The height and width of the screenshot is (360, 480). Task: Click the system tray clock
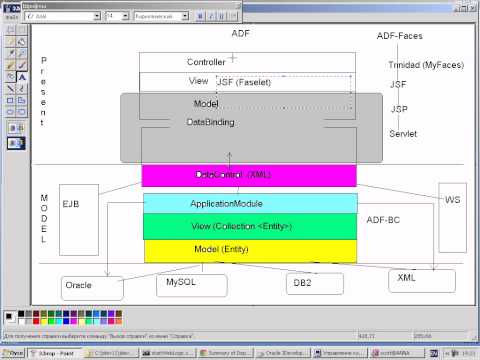469,353
